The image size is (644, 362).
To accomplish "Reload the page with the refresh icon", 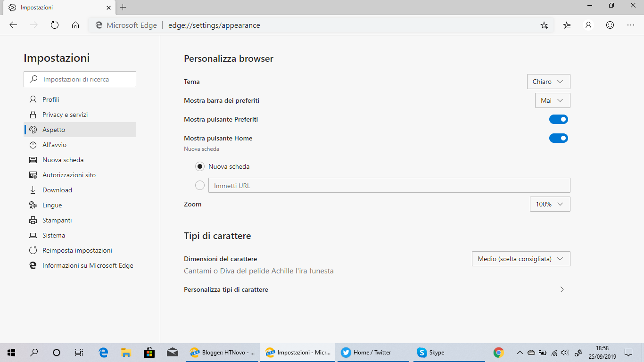I will tap(55, 25).
